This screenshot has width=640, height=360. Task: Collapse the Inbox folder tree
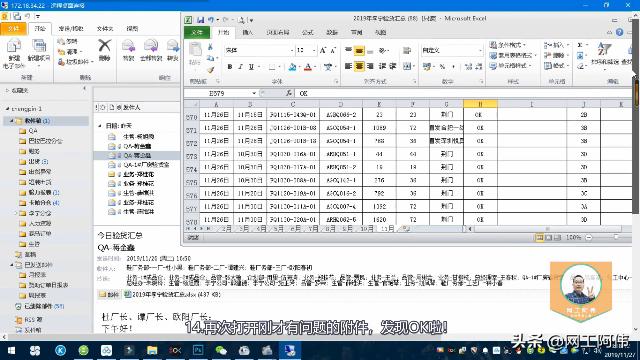coord(12,121)
